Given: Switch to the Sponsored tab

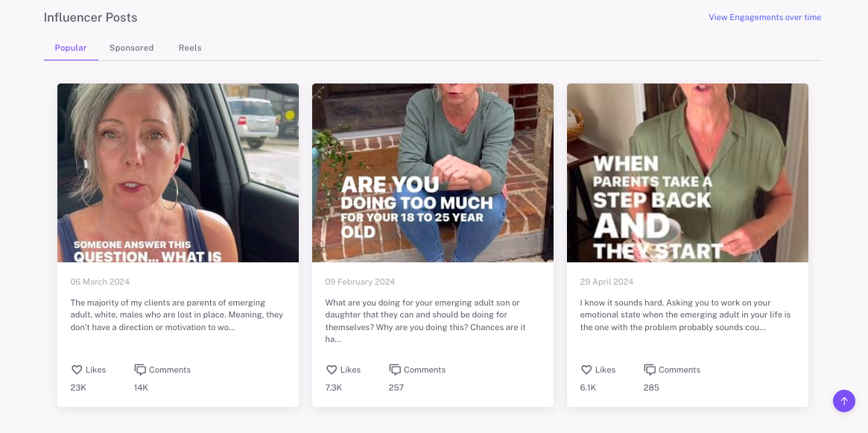Looking at the screenshot, I should [131, 47].
